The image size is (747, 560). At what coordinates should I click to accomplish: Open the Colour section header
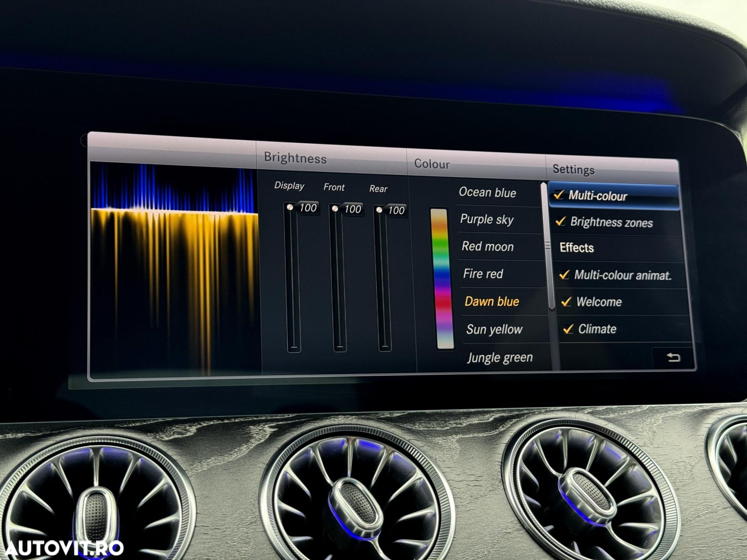[x=432, y=164]
